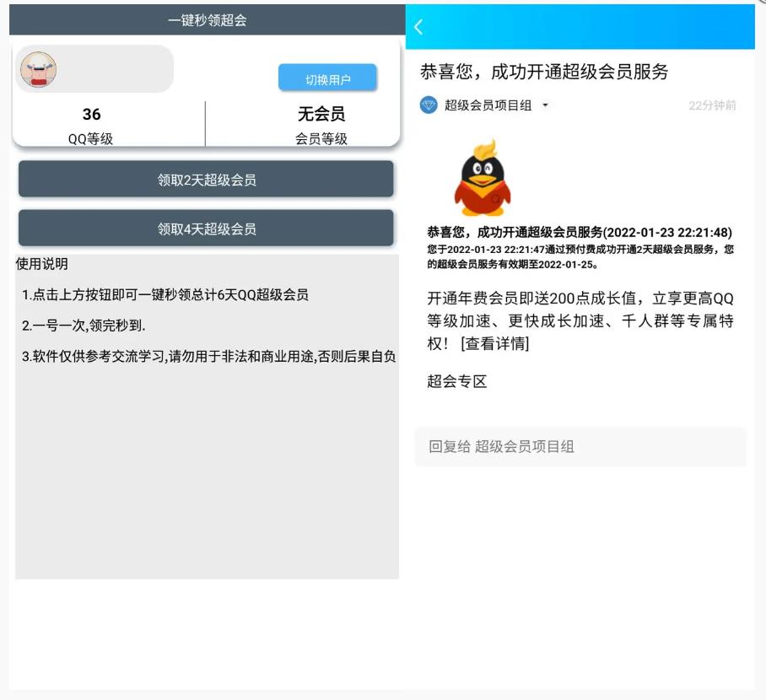The image size is (766, 700).
Task: Click the 22分钟前 timestamp
Action: tap(712, 105)
